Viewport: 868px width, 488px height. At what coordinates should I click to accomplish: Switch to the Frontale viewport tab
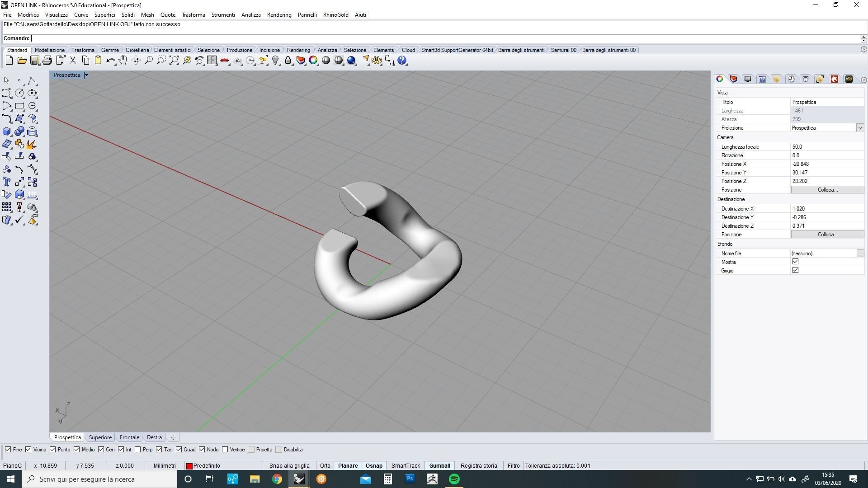click(129, 437)
